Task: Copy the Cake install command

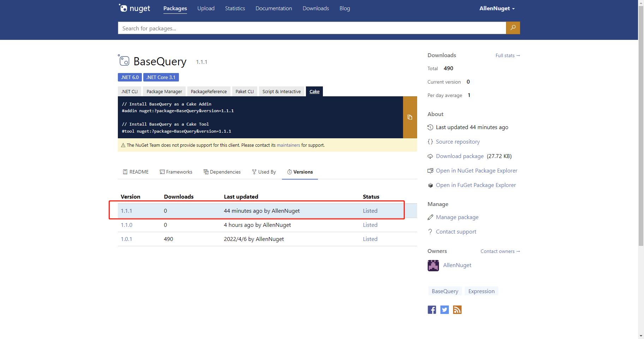Action: pyautogui.click(x=410, y=117)
